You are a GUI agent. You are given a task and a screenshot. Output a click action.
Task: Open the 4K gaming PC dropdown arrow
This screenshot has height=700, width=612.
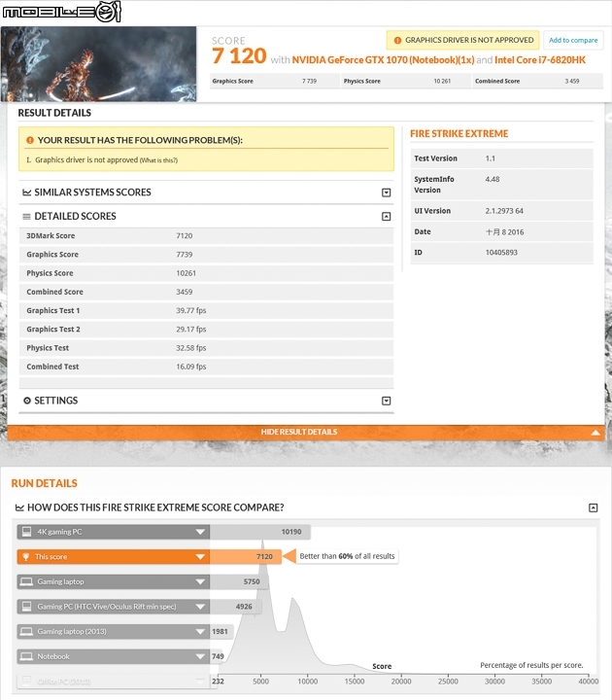point(200,532)
